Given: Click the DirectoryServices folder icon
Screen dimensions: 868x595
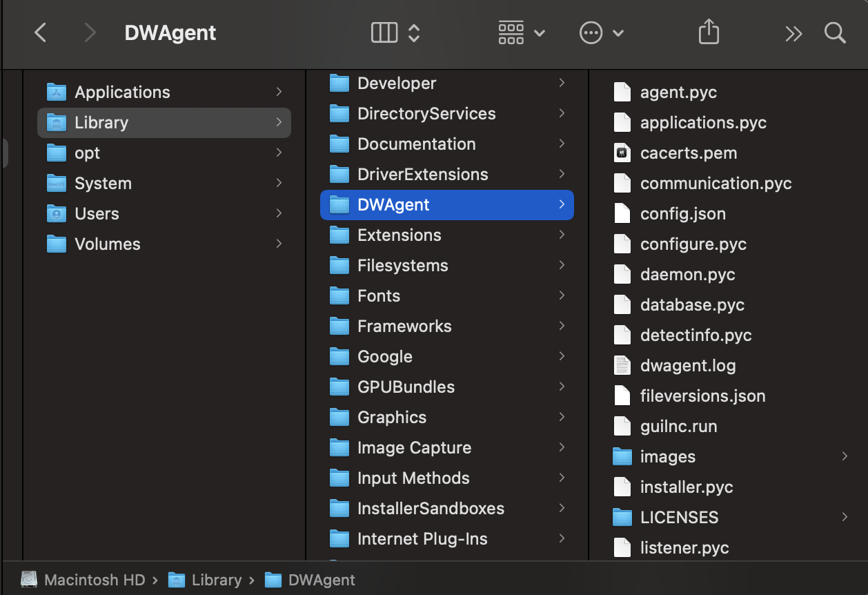Looking at the screenshot, I should 339,113.
